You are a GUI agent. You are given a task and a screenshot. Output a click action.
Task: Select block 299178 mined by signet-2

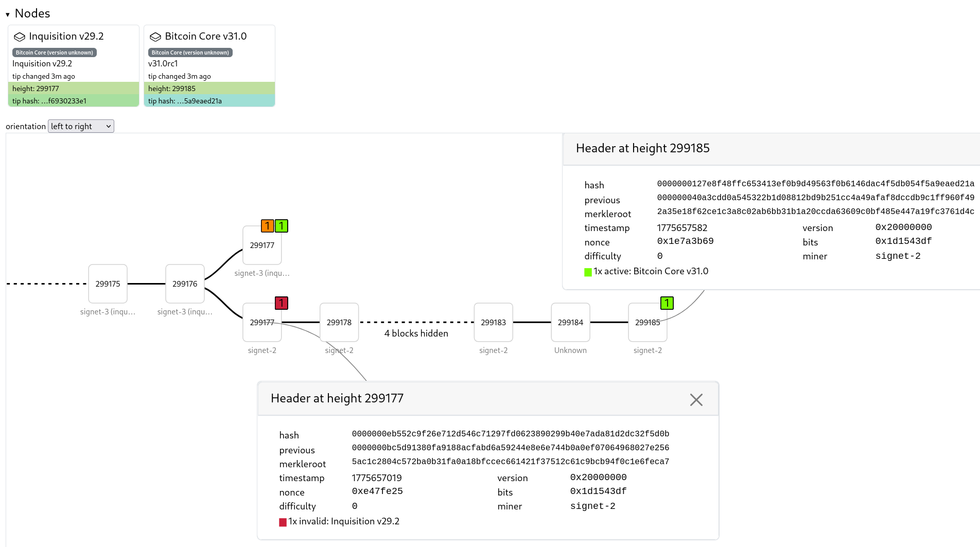click(x=339, y=322)
